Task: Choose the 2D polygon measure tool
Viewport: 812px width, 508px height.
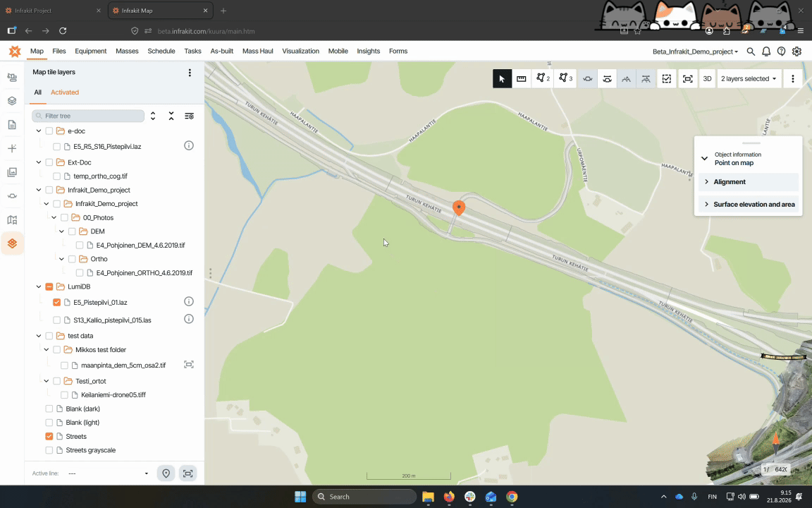Action: pos(543,79)
